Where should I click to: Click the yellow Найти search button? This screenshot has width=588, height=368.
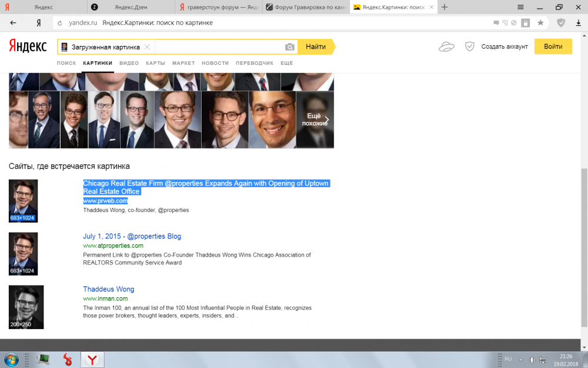(x=316, y=47)
